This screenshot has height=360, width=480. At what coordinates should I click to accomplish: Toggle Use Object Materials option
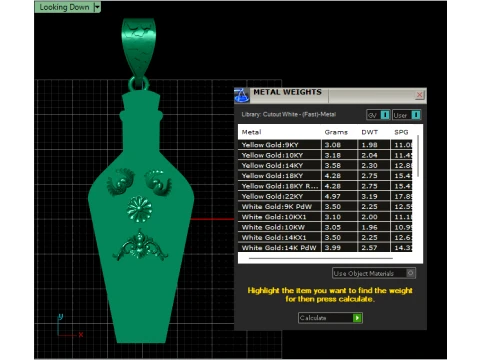tap(374, 273)
